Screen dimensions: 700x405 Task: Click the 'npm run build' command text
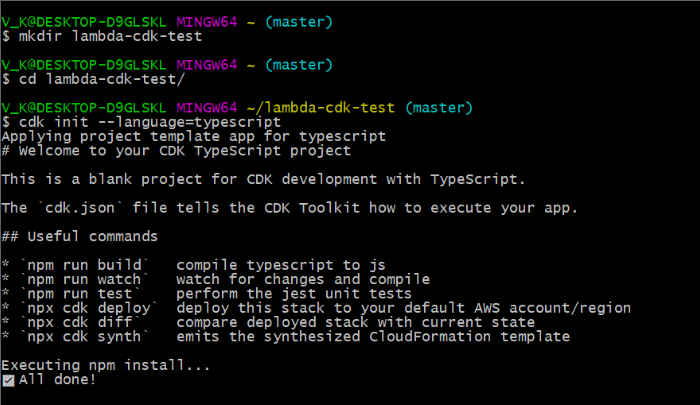pyautogui.click(x=84, y=265)
